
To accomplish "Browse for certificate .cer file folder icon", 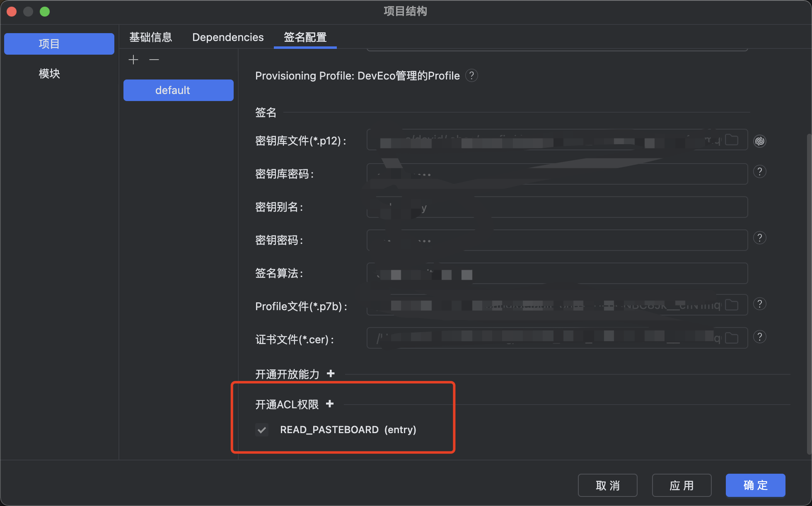I will (732, 338).
